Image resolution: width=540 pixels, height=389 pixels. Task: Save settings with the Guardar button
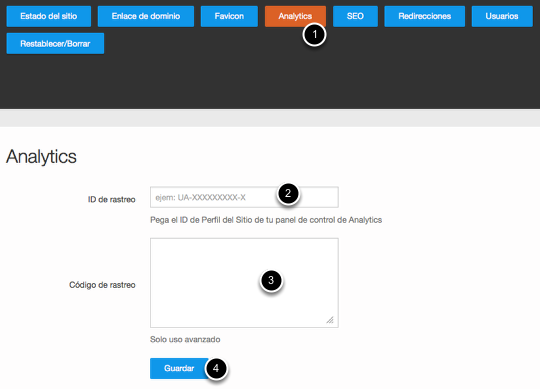point(179,368)
